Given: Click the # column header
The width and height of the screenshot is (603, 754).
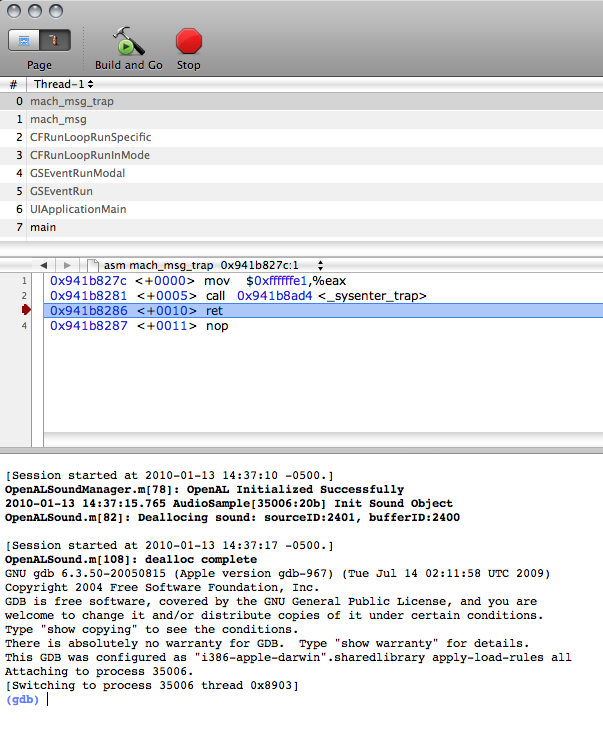Looking at the screenshot, I should pyautogui.click(x=13, y=84).
